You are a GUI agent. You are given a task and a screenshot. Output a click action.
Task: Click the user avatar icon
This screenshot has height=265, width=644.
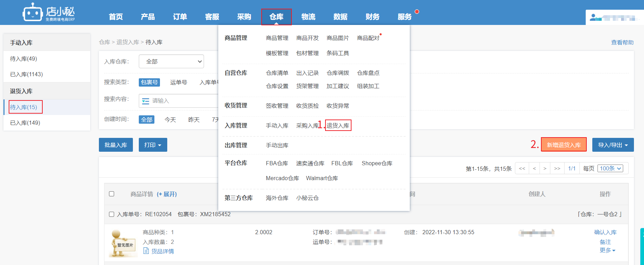pyautogui.click(x=593, y=17)
